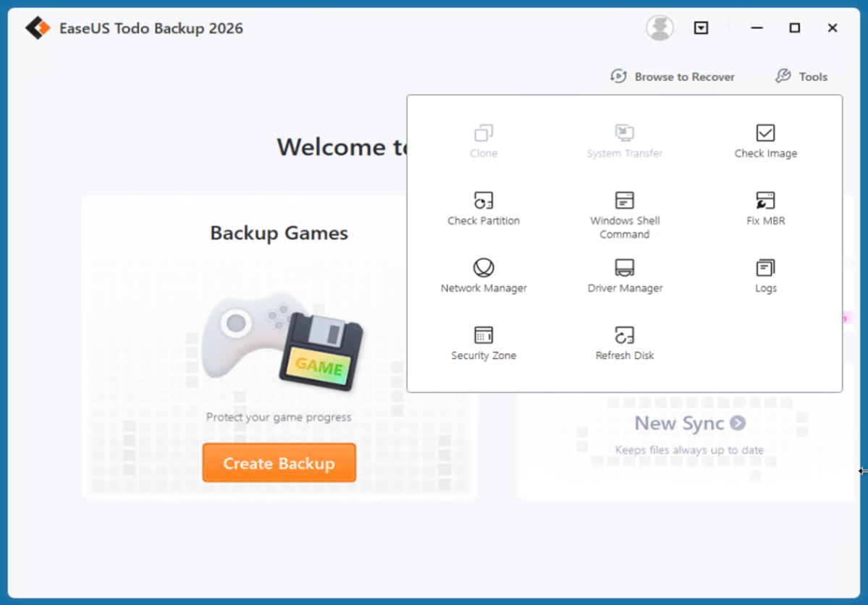Click 'Protect your game progress' text

coord(279,417)
